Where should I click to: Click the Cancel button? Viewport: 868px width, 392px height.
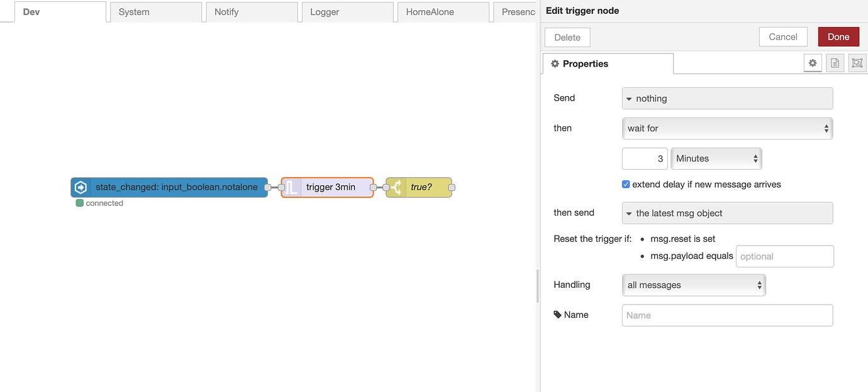783,36
